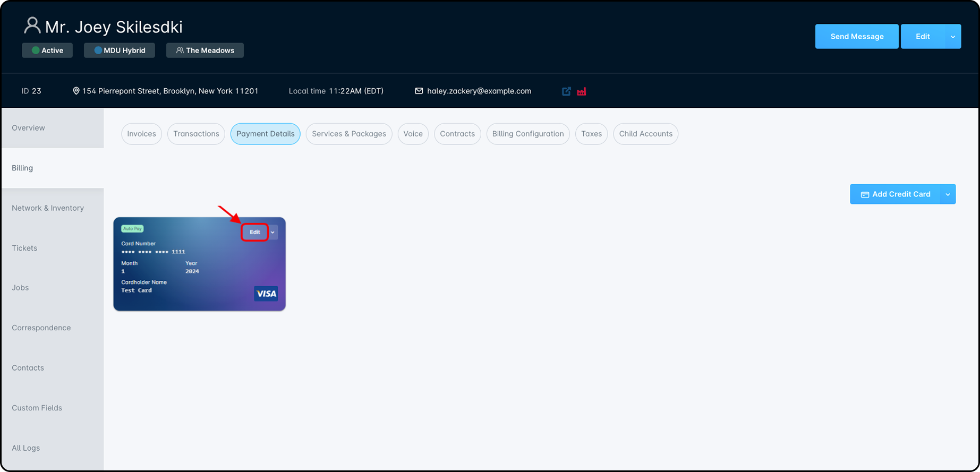Open Jobs in the sidebar
This screenshot has width=980, height=472.
tap(53, 288)
